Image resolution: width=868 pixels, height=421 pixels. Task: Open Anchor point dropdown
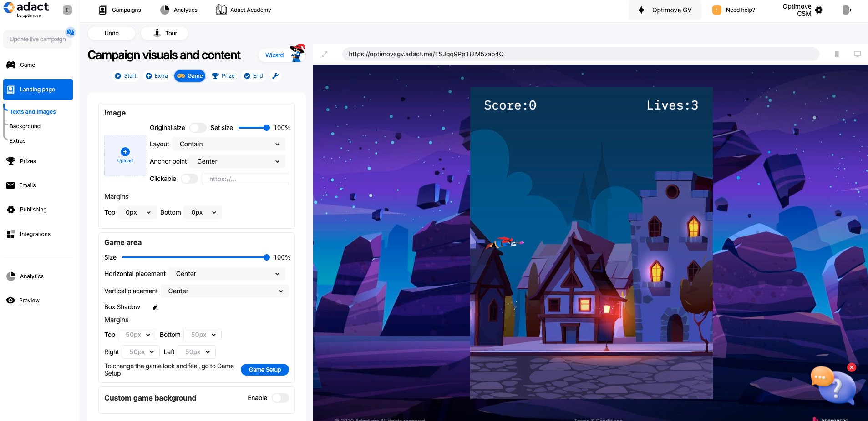click(237, 161)
